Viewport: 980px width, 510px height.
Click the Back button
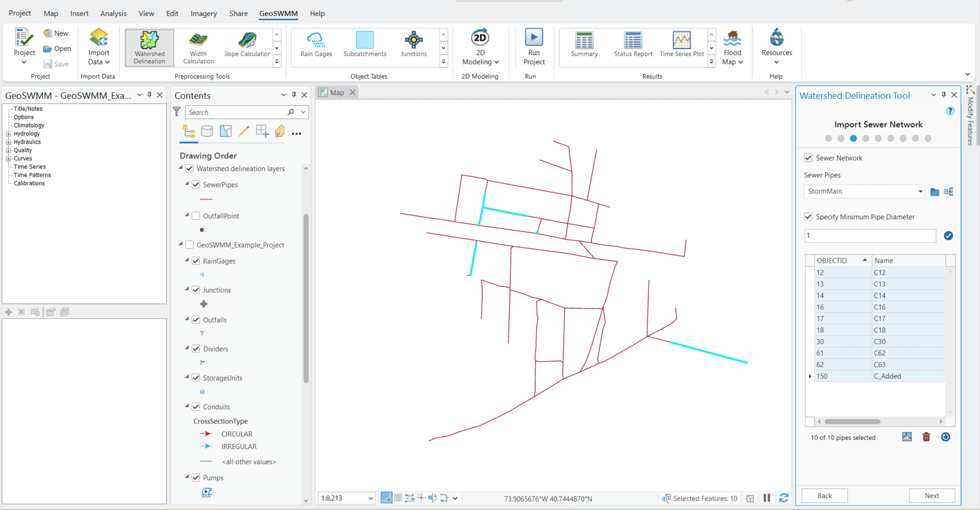pyautogui.click(x=824, y=496)
